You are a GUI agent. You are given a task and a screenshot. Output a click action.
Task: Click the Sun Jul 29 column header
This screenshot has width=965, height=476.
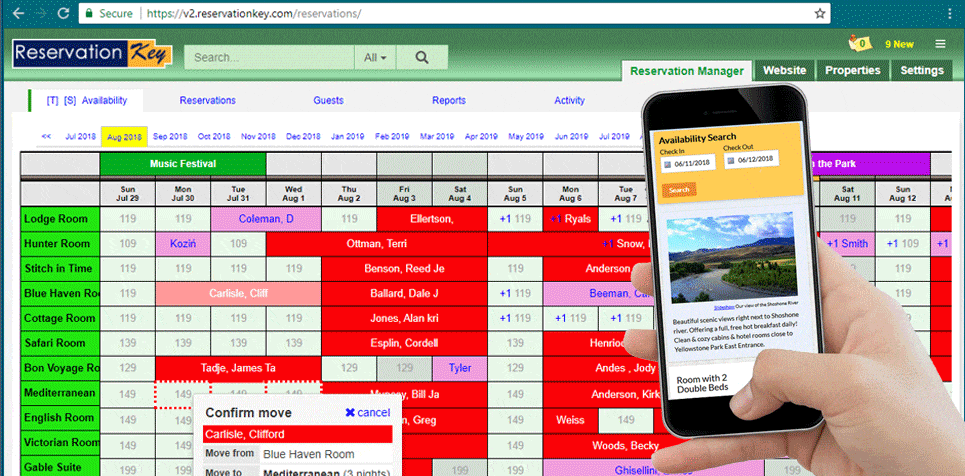point(127,194)
